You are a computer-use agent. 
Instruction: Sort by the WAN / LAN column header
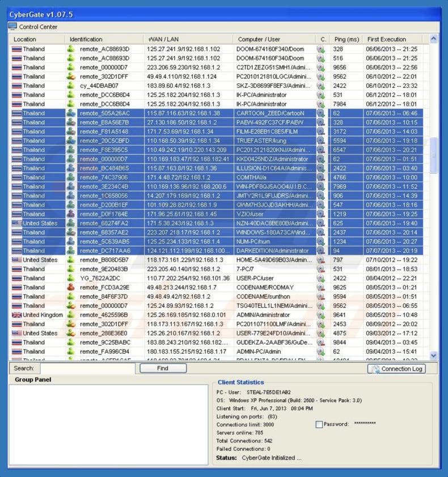click(x=188, y=39)
